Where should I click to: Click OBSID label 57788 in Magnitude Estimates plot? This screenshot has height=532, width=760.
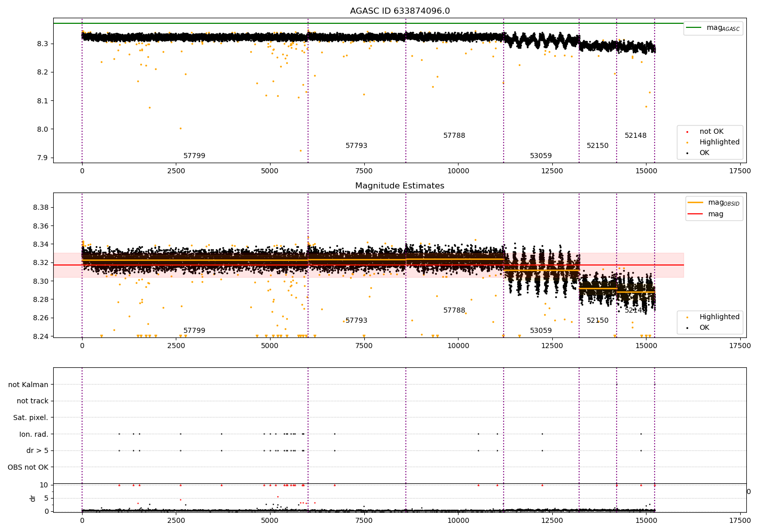454,311
